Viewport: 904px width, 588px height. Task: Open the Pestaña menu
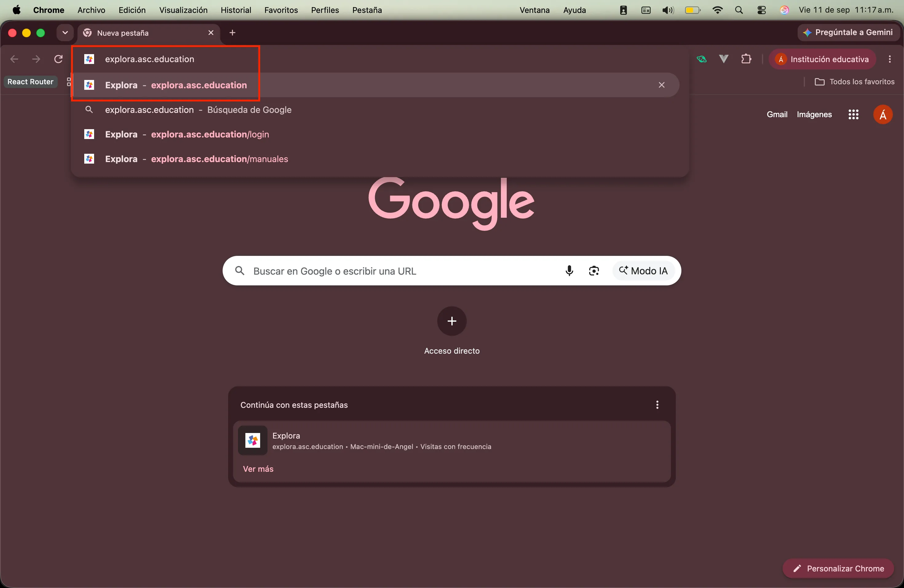367,10
